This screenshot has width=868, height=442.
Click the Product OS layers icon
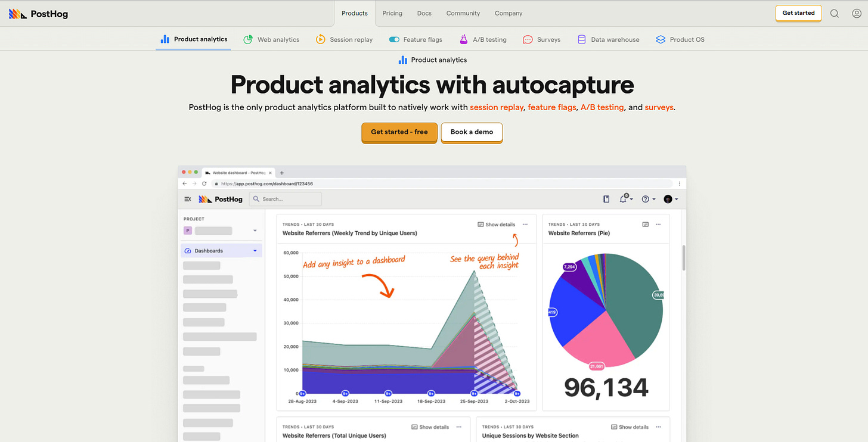tap(661, 39)
